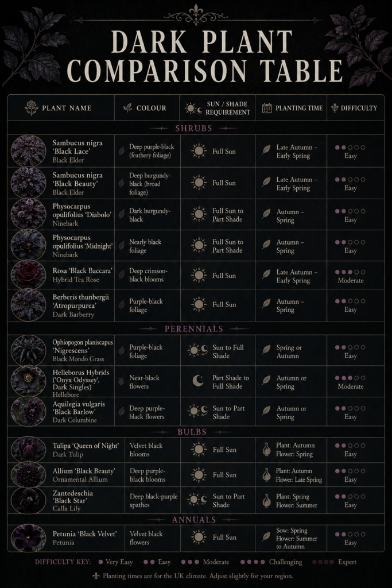Open the Petunia 'Black Velvet' flower thumbnail
This screenshot has width=392, height=588.
(x=29, y=537)
